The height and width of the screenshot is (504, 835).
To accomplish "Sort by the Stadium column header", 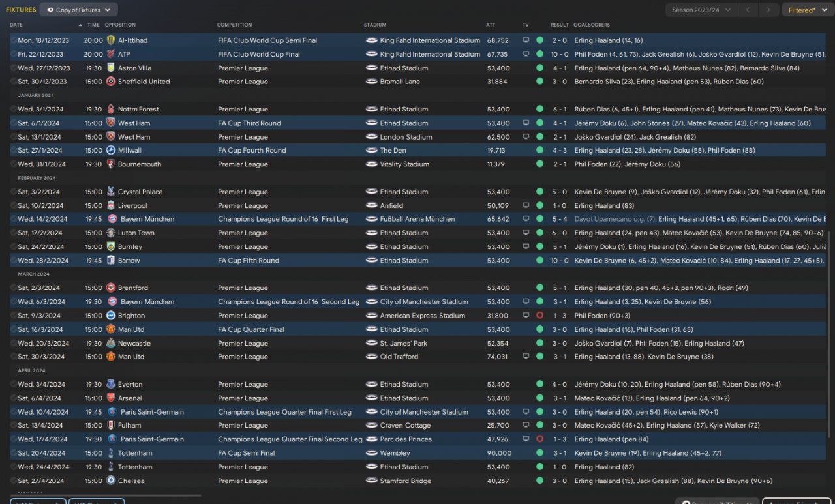I will [x=375, y=25].
